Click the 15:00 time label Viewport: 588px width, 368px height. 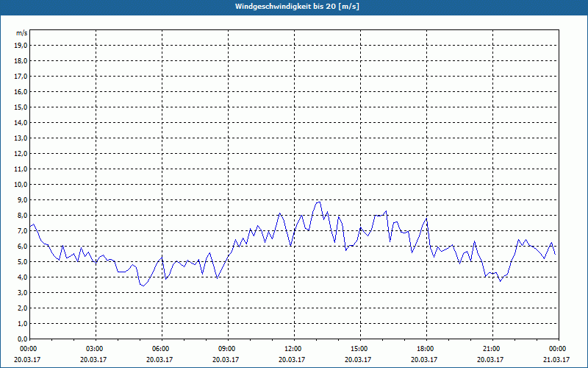360,349
